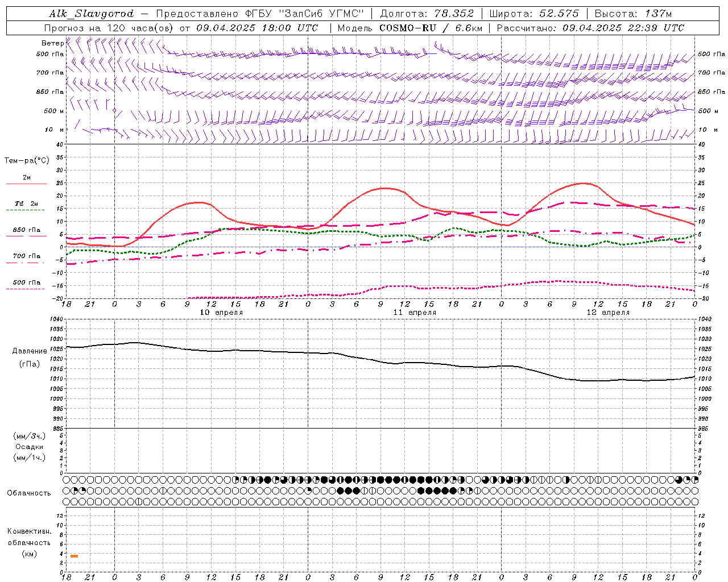Click the dotted line sample under temperature 500 гПа legend
The width and height of the screenshot is (728, 582).
(x=26, y=289)
